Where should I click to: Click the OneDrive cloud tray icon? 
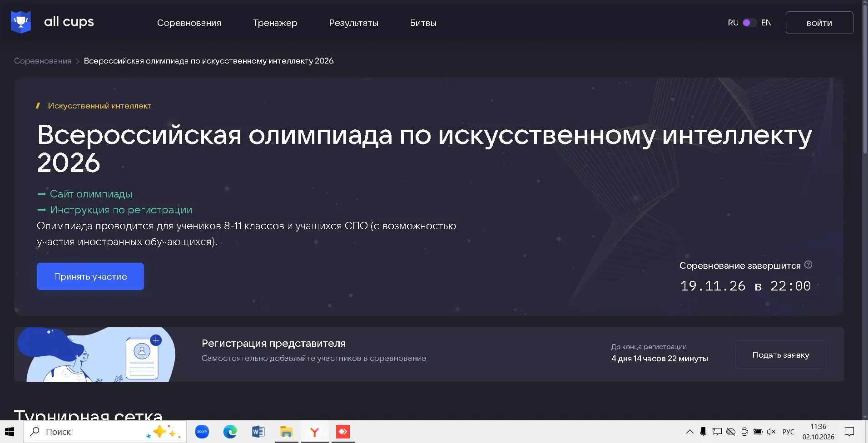click(x=730, y=432)
